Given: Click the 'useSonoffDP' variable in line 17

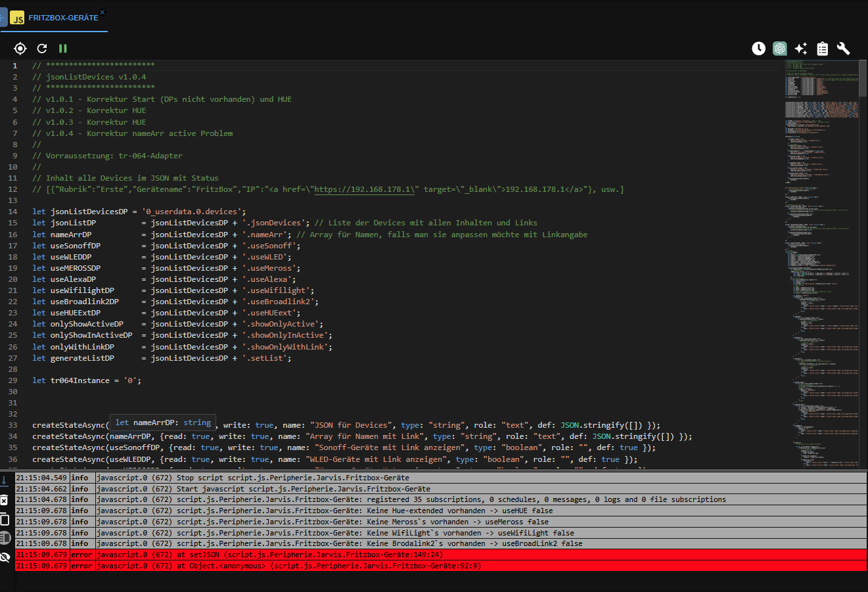Looking at the screenshot, I should (76, 246).
